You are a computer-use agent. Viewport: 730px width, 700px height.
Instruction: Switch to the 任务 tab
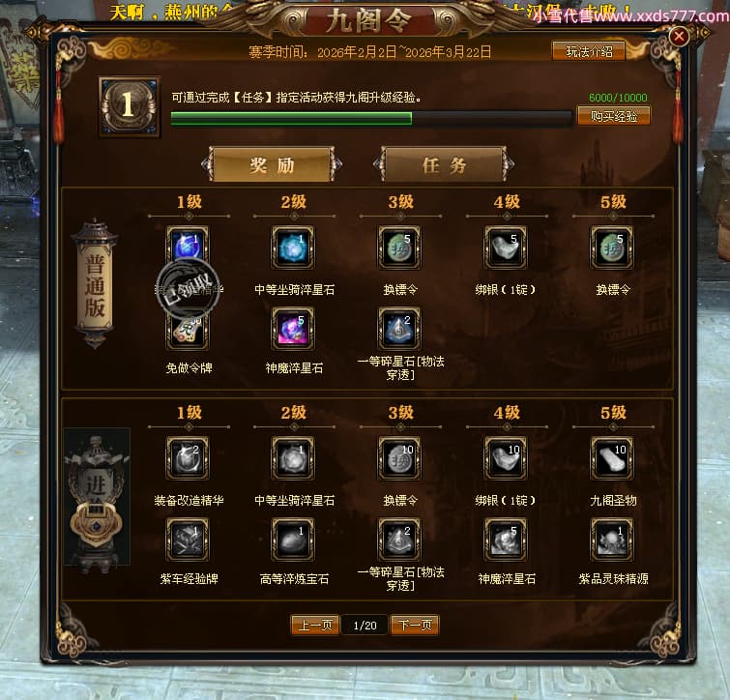(444, 164)
